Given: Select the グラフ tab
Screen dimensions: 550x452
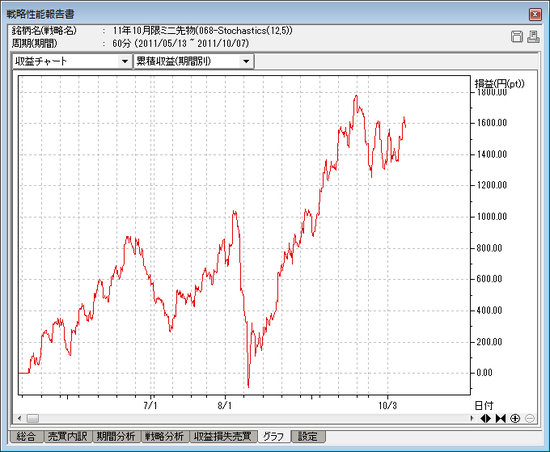Looking at the screenshot, I should pos(273,437).
